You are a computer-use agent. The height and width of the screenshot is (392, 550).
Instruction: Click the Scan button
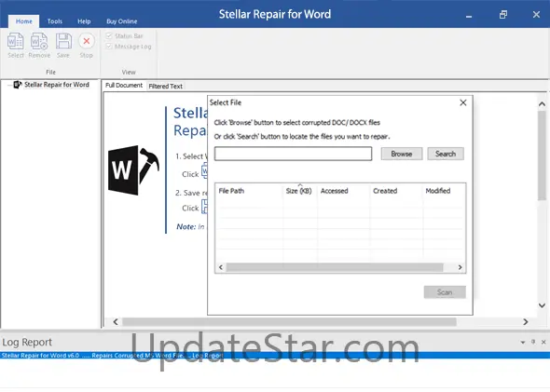coord(445,292)
